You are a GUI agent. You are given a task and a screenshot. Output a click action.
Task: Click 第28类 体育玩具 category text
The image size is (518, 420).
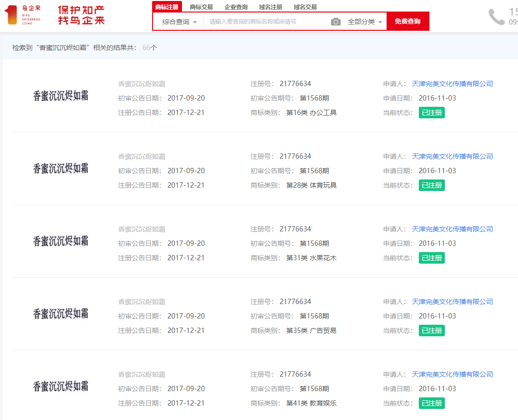tap(311, 185)
